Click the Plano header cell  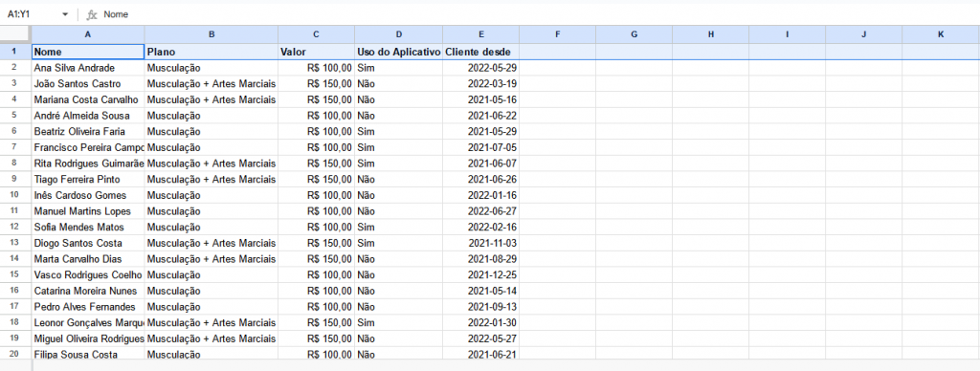pyautogui.click(x=212, y=52)
